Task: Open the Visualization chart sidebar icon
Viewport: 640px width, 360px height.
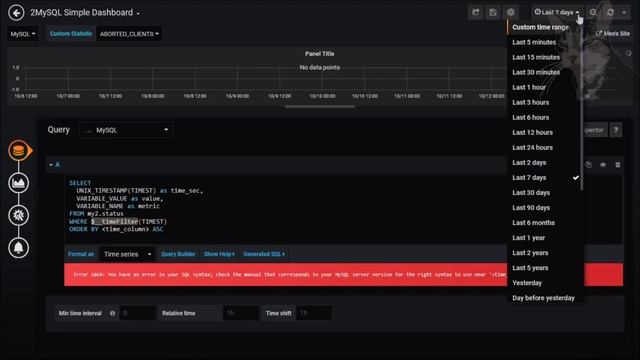Action: 18,183
